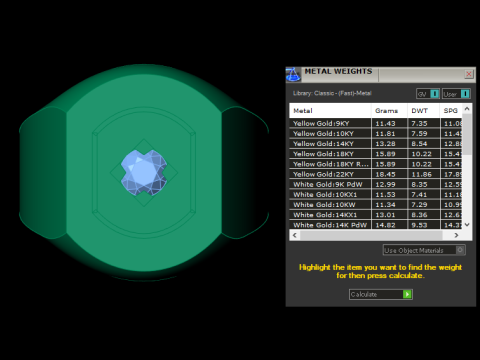
Task: Click the horizontal scrollbar left arrow
Action: click(x=295, y=235)
